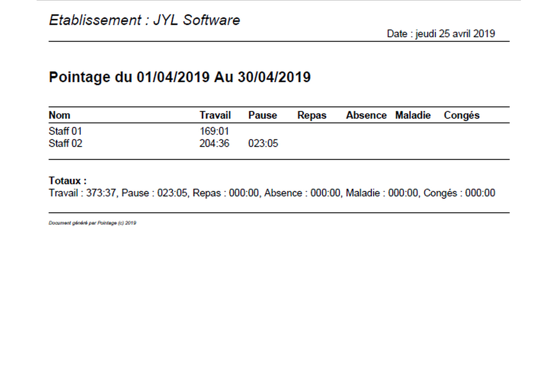Select the Staff 02 row name
The image size is (558, 392).
65,143
